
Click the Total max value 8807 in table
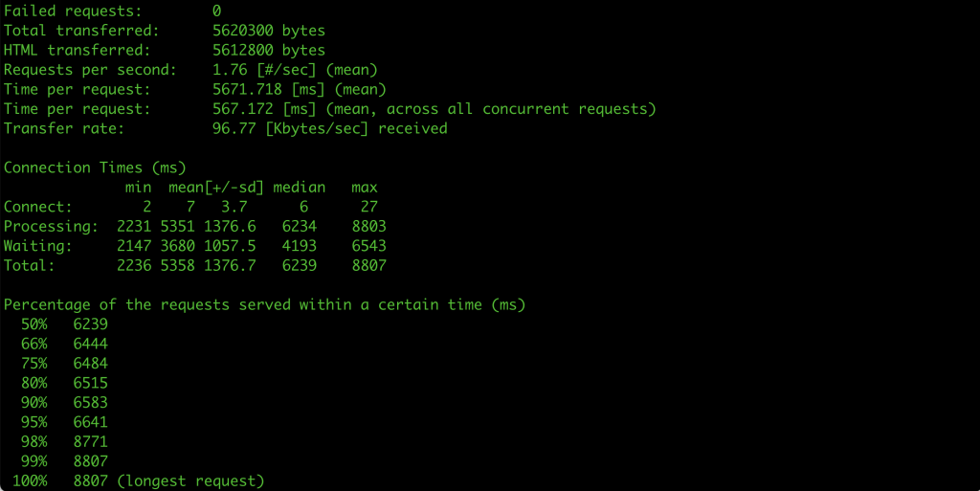coord(368,265)
